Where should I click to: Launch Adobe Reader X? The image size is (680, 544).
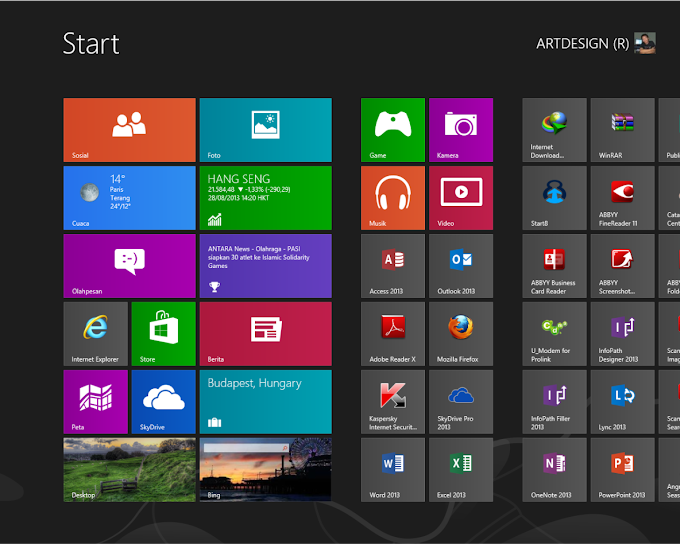[x=392, y=334]
